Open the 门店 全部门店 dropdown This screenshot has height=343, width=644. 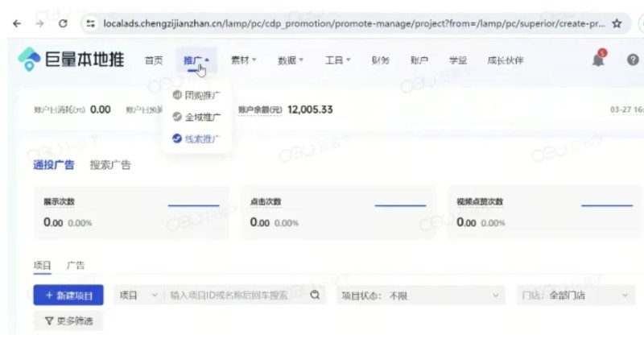(x=576, y=295)
